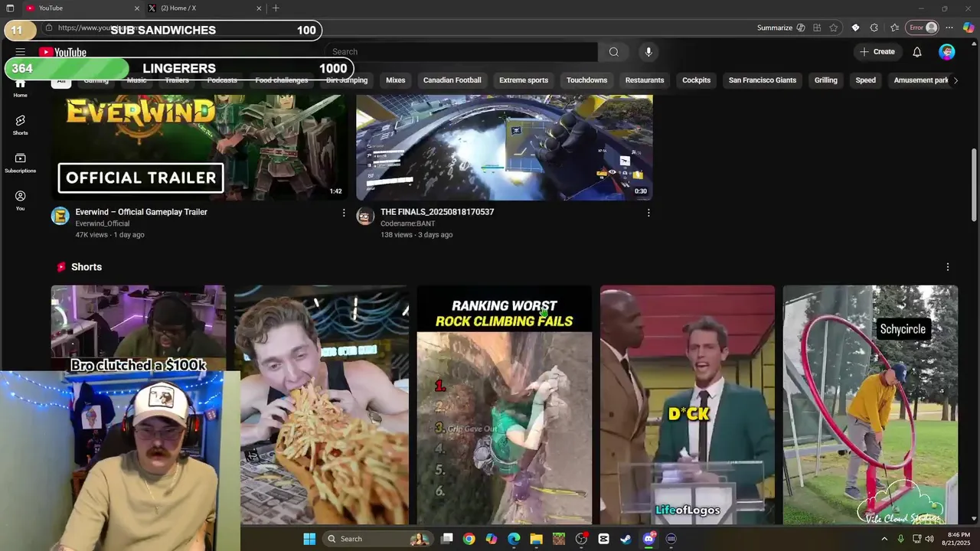
Task: Open Google Chrome from the taskbar
Action: [x=469, y=539]
